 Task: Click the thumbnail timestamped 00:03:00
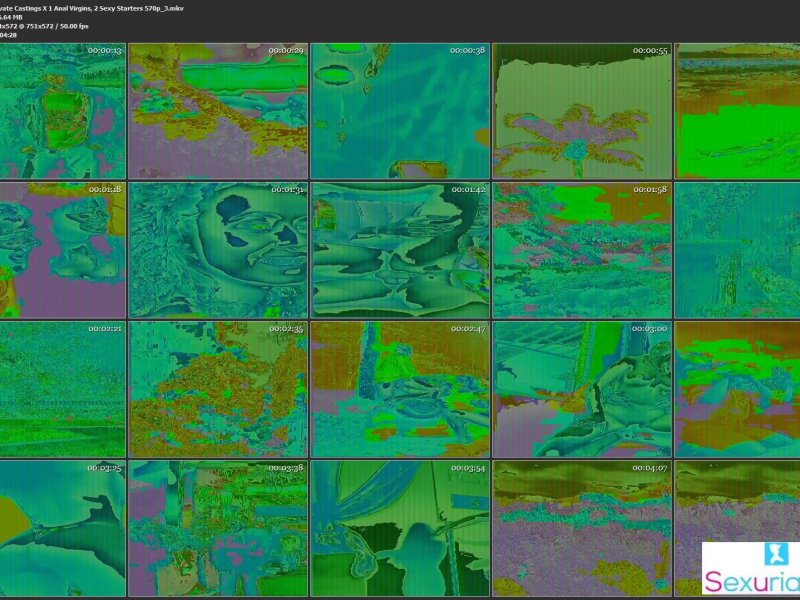581,389
